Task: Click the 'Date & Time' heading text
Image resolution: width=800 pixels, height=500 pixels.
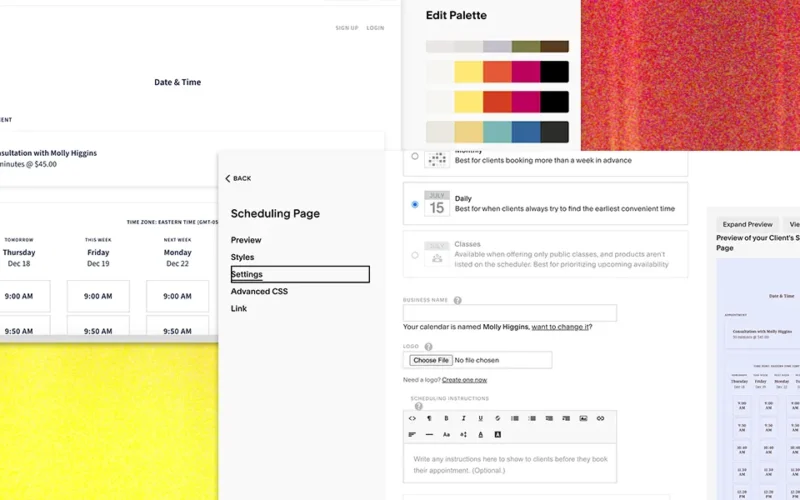Action: (x=178, y=82)
